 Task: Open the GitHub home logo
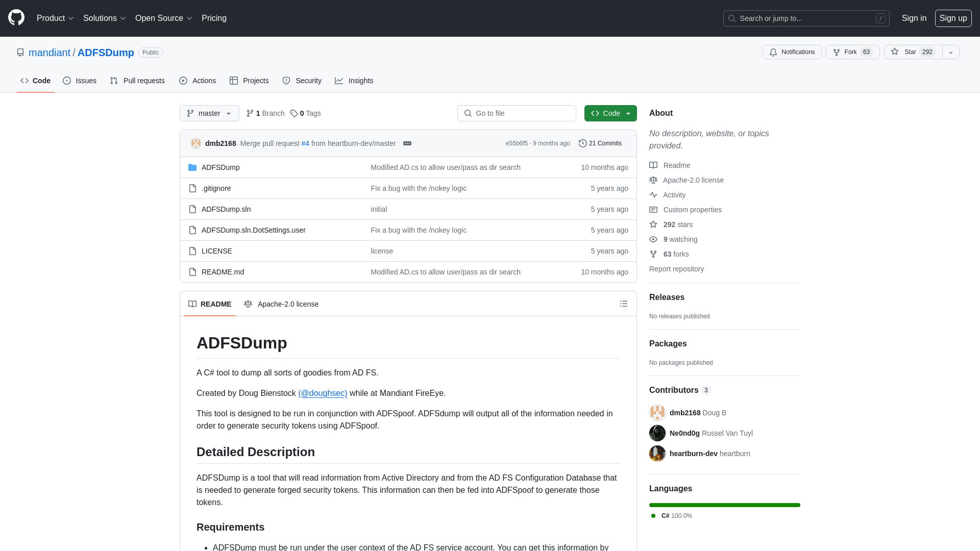tap(16, 18)
